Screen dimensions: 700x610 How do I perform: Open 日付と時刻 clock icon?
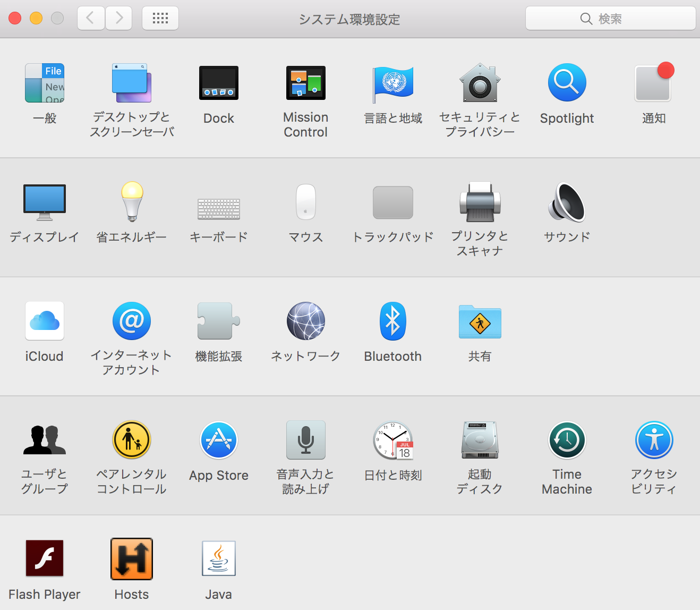tap(393, 440)
